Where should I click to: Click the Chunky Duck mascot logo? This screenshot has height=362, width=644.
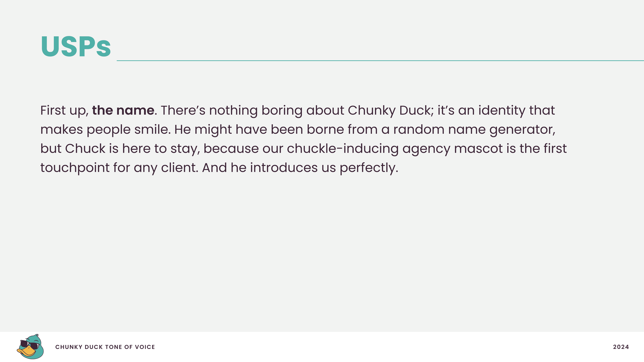pos(30,347)
